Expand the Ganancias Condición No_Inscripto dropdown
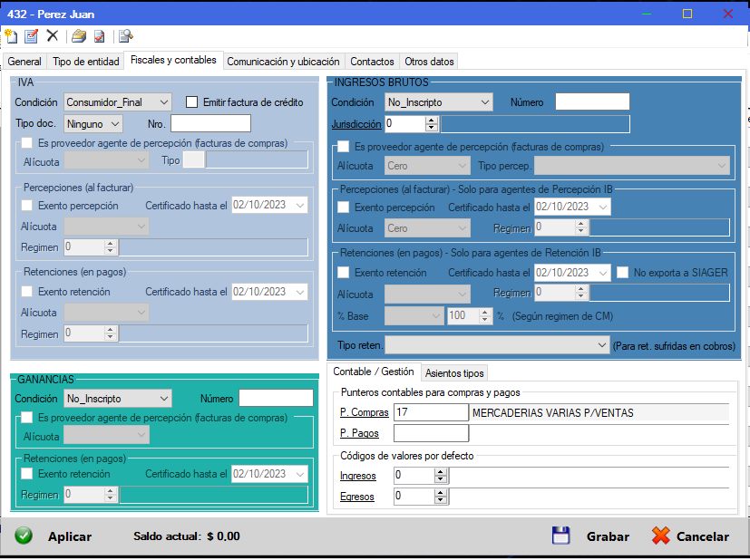The image size is (750, 560). click(x=117, y=399)
